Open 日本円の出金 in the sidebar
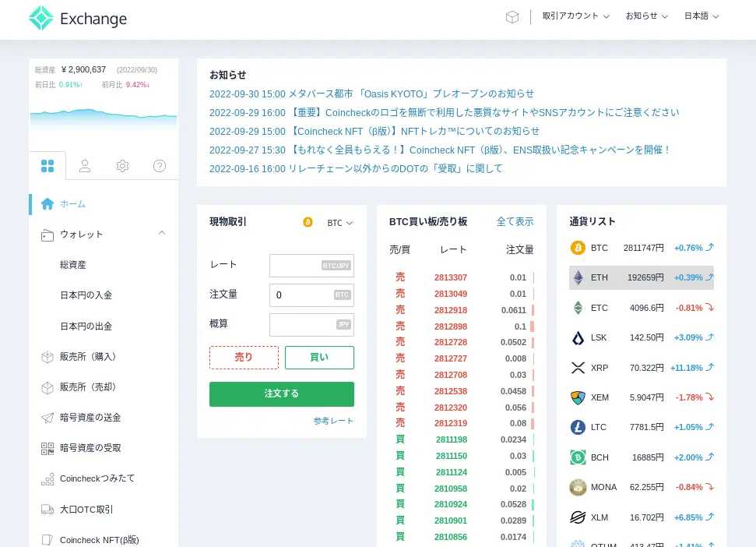The image size is (756, 547). [x=86, y=326]
